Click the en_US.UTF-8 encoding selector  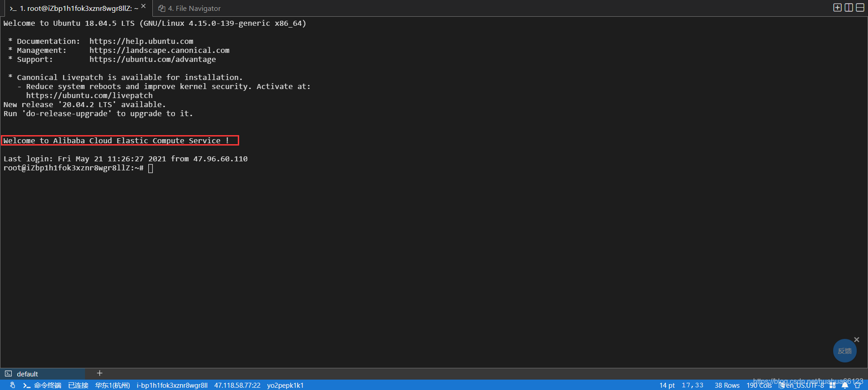coord(802,385)
